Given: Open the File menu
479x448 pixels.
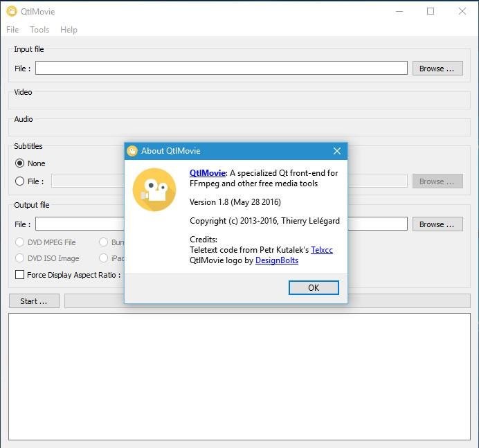Looking at the screenshot, I should pyautogui.click(x=12, y=30).
